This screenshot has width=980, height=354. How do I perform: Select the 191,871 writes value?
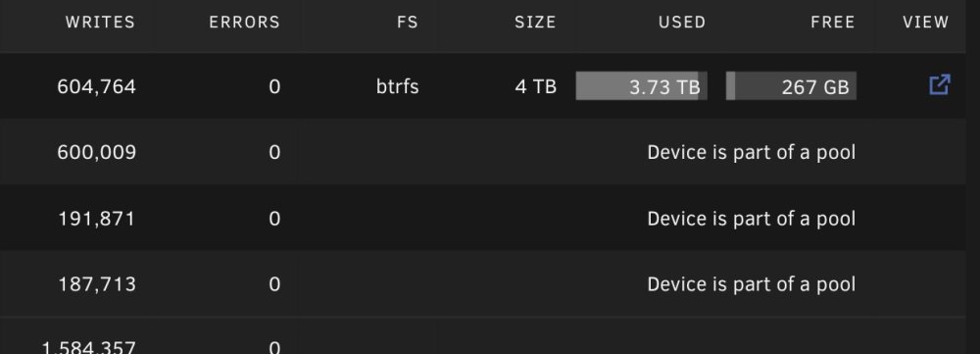tap(96, 219)
